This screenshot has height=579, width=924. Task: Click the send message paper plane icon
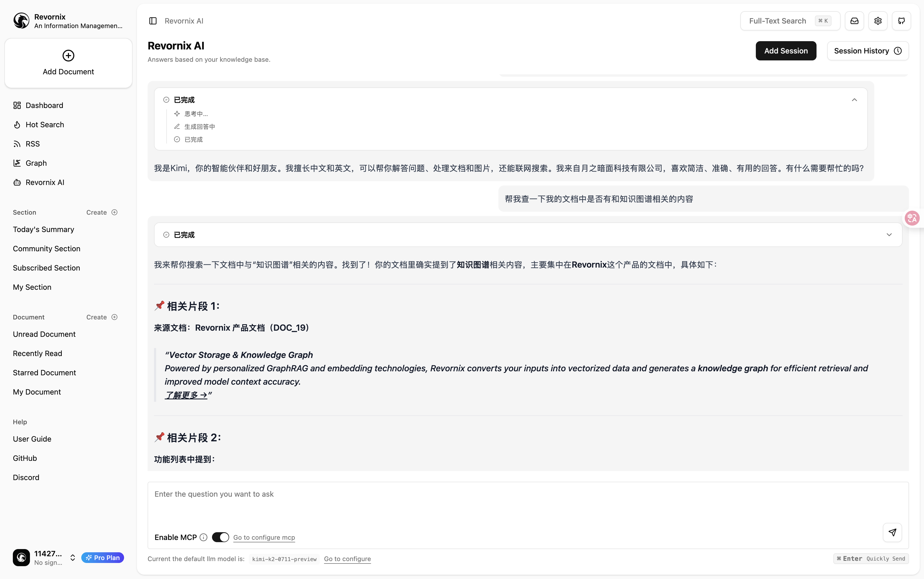[x=892, y=532]
